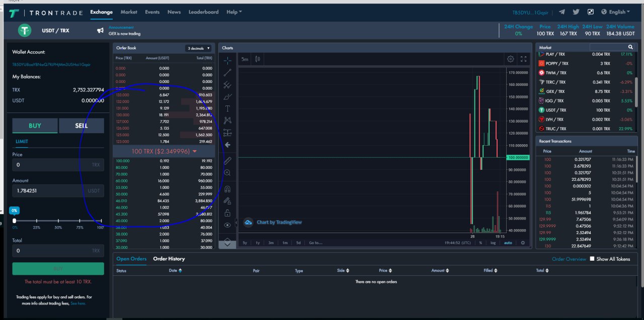Click the 'See here' fees link
This screenshot has width=644, height=320.
(x=78, y=303)
